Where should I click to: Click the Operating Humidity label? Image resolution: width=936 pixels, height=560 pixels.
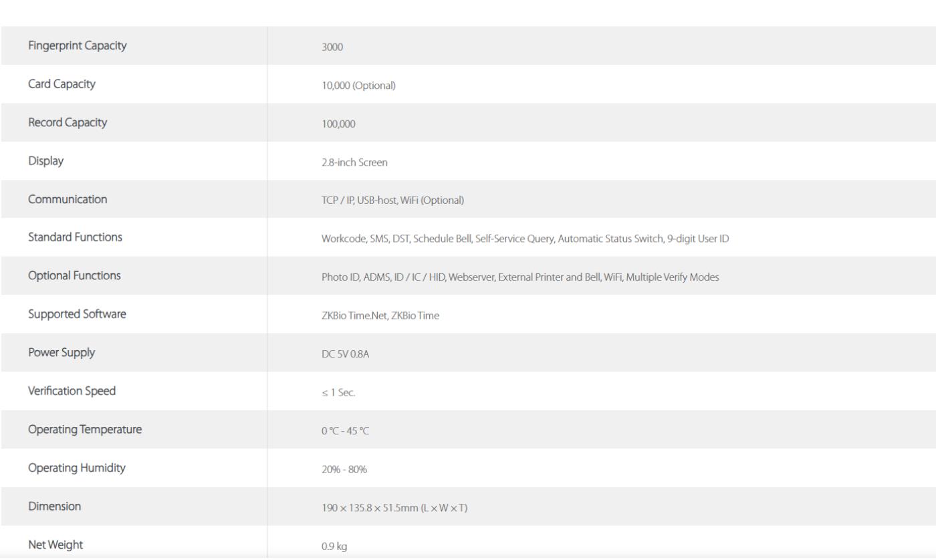click(77, 468)
